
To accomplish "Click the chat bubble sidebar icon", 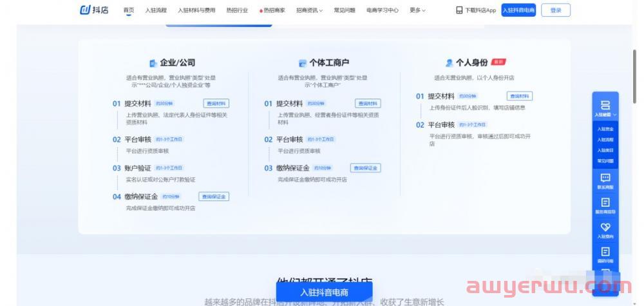I will click(605, 178).
